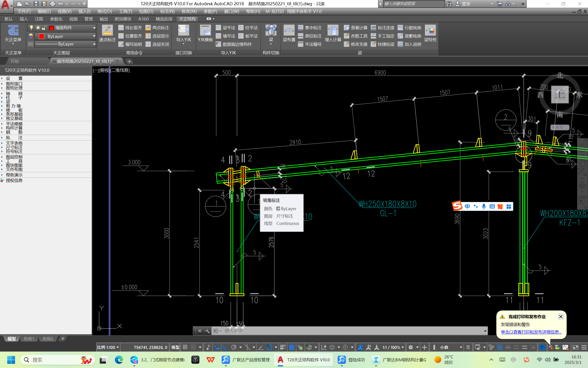
Task: Toggle the grid display in status bar
Action: point(185,347)
